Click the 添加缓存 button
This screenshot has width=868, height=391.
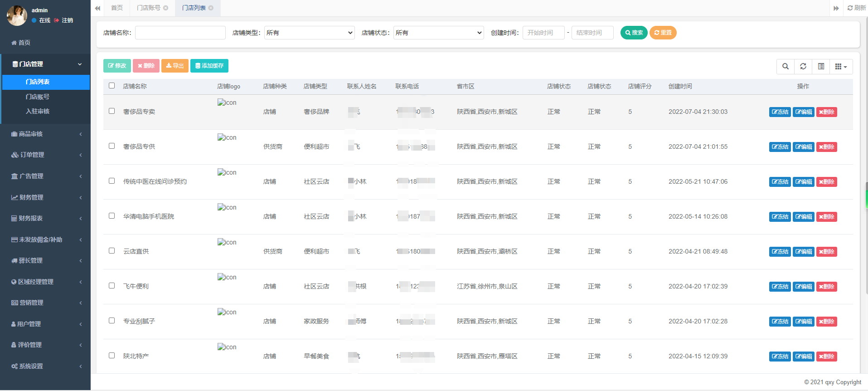point(209,66)
